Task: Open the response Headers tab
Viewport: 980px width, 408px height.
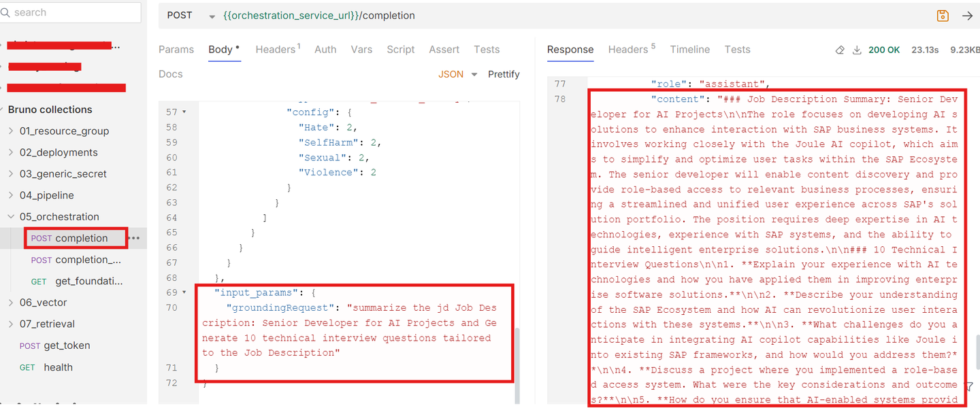Action: tap(632, 49)
